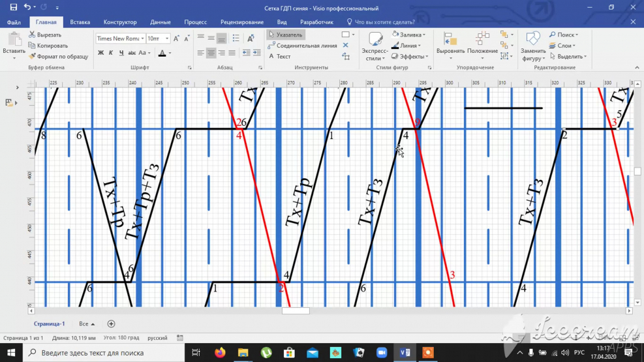The image size is (644, 362).
Task: Click Position (Положение) icon
Action: point(482,40)
